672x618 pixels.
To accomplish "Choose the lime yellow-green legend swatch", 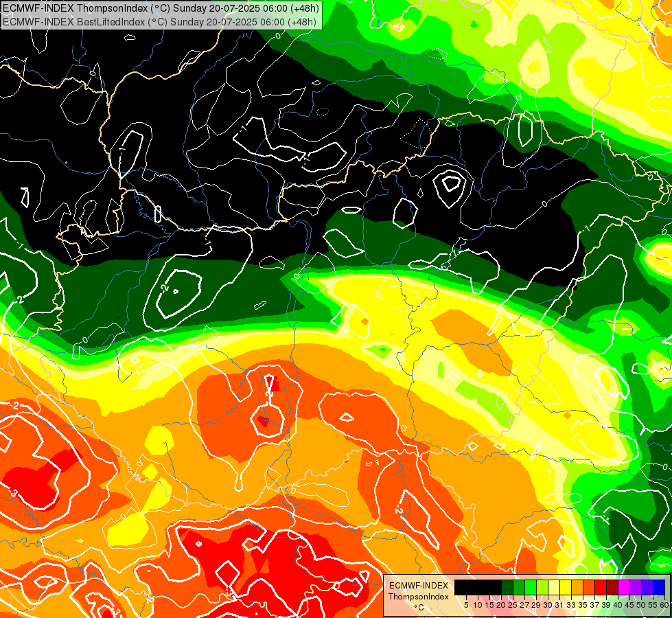I will coord(542,587).
